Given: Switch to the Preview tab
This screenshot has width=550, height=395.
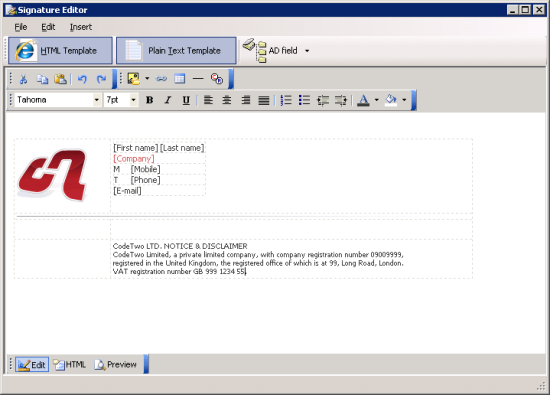Looking at the screenshot, I should click(x=115, y=365).
